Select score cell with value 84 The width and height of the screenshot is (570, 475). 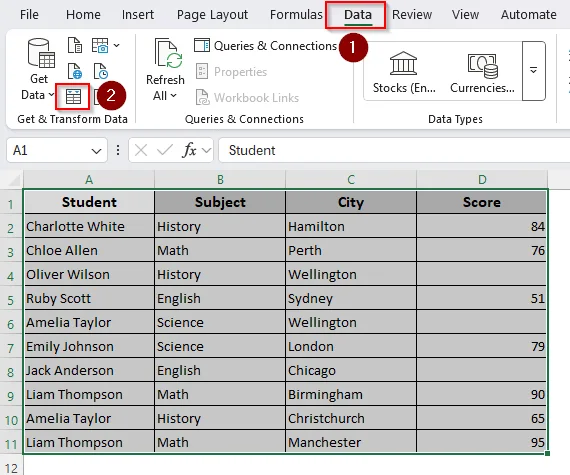[482, 226]
